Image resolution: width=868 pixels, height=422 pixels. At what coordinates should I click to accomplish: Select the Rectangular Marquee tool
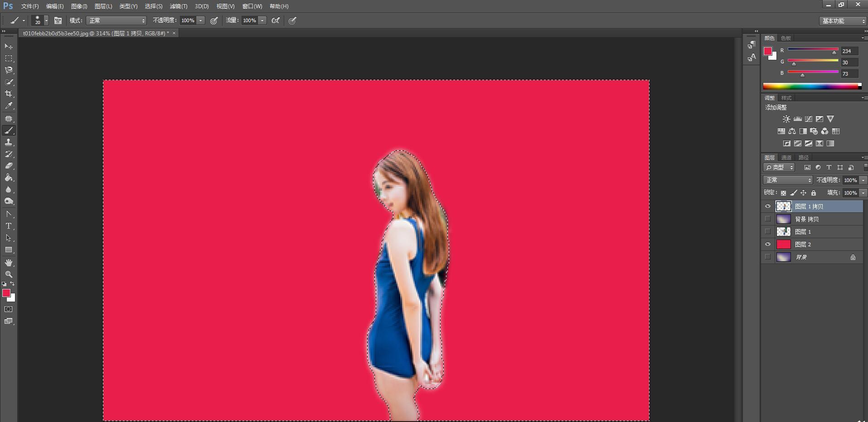coord(9,58)
